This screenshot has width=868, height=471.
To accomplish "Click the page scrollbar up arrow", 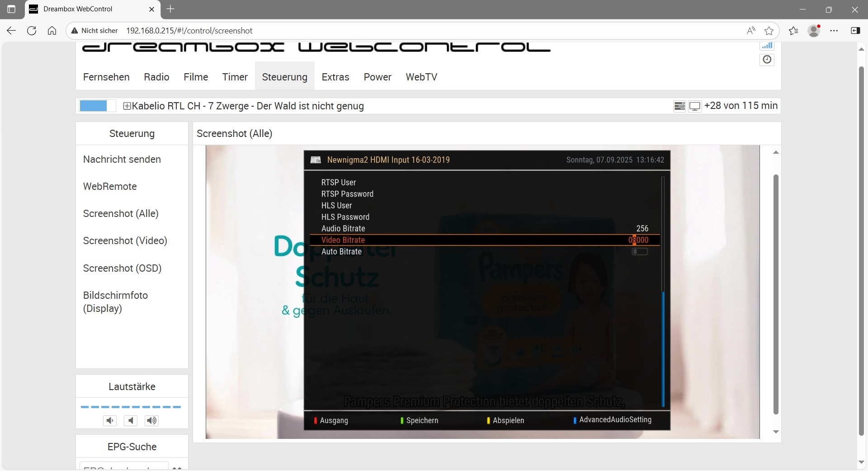I will point(861,49).
